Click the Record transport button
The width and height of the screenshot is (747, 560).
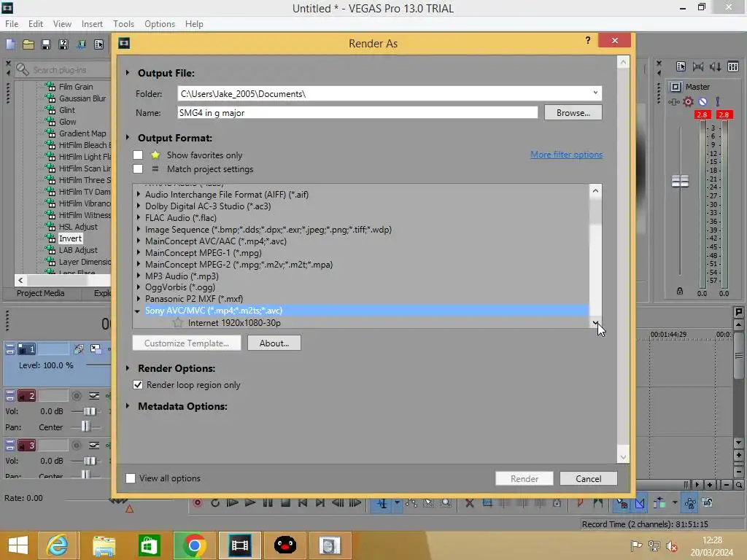[x=197, y=503]
